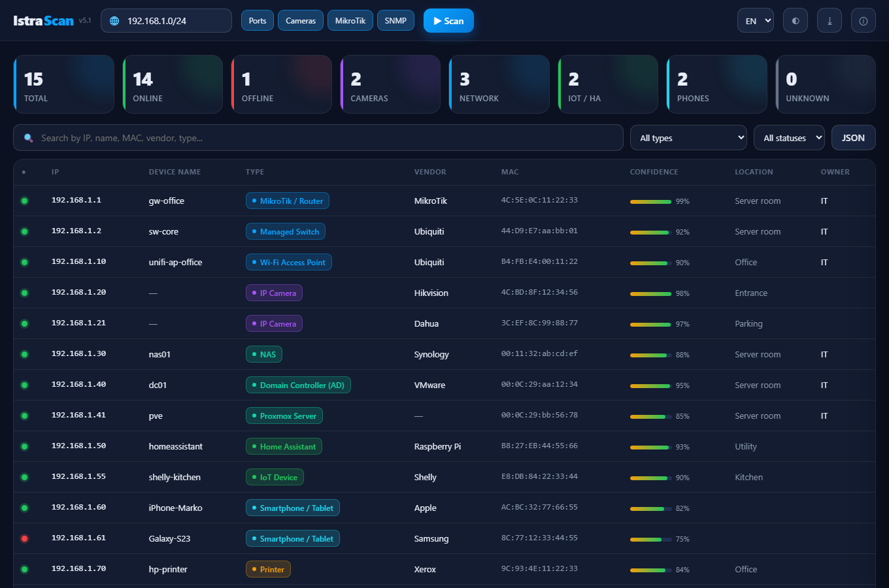The width and height of the screenshot is (889, 588).
Task: Click the IstraScan logo
Action: pos(44,21)
